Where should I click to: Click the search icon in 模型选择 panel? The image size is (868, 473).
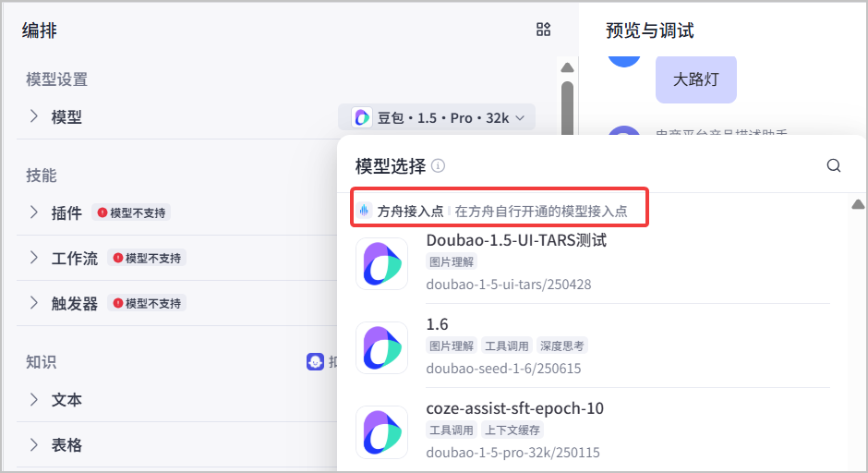pyautogui.click(x=834, y=165)
